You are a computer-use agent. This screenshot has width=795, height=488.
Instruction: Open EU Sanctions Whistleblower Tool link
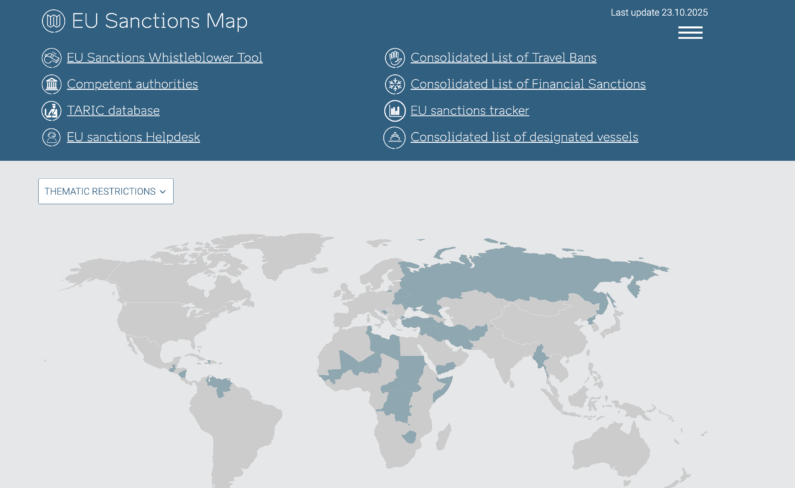click(165, 57)
